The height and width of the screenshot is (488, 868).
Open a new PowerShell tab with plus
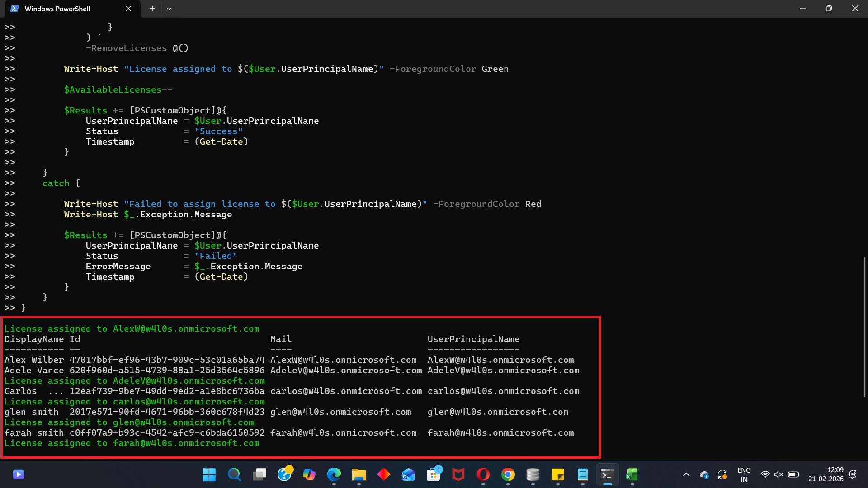click(x=152, y=9)
